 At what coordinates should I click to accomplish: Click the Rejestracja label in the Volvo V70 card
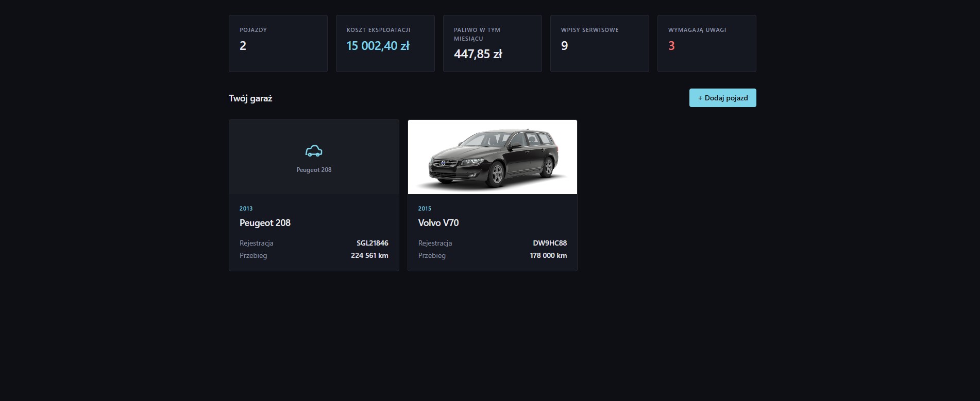coord(435,243)
